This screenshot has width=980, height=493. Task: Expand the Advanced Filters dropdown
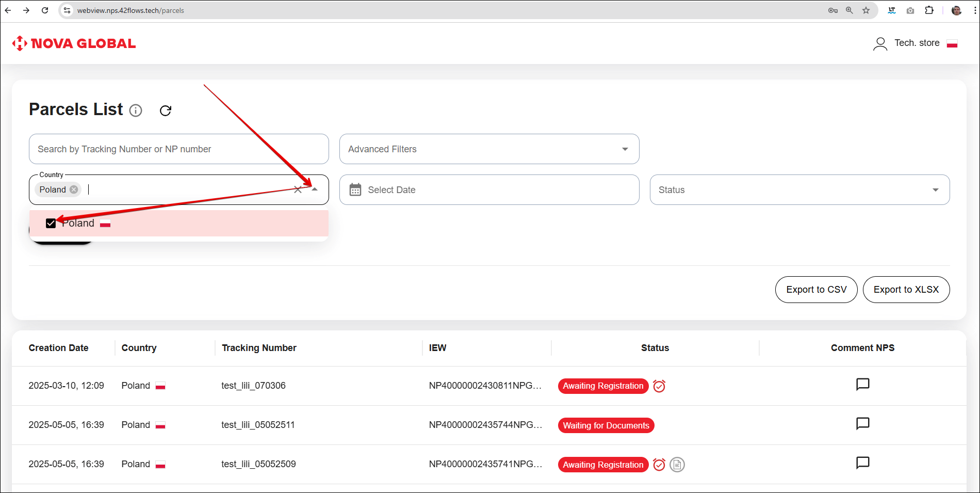click(x=625, y=149)
